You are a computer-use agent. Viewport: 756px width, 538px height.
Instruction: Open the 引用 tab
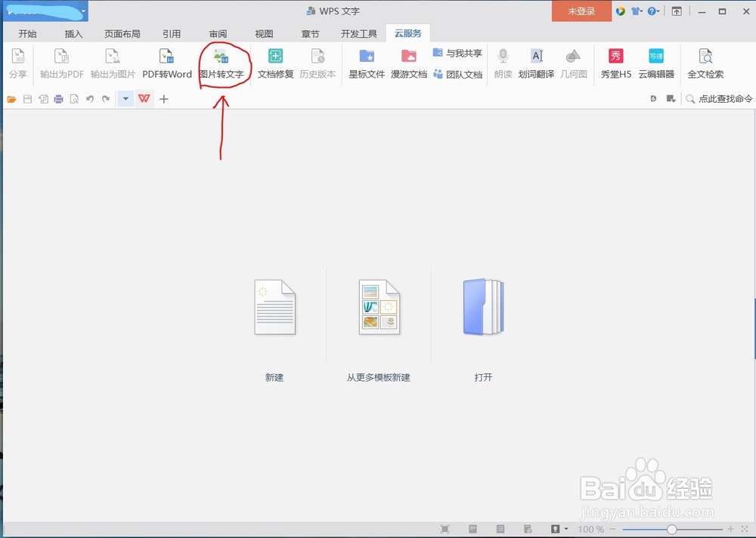[x=171, y=34]
